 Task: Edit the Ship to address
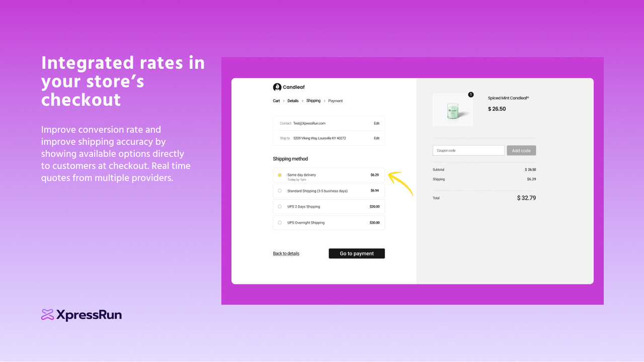click(x=376, y=138)
